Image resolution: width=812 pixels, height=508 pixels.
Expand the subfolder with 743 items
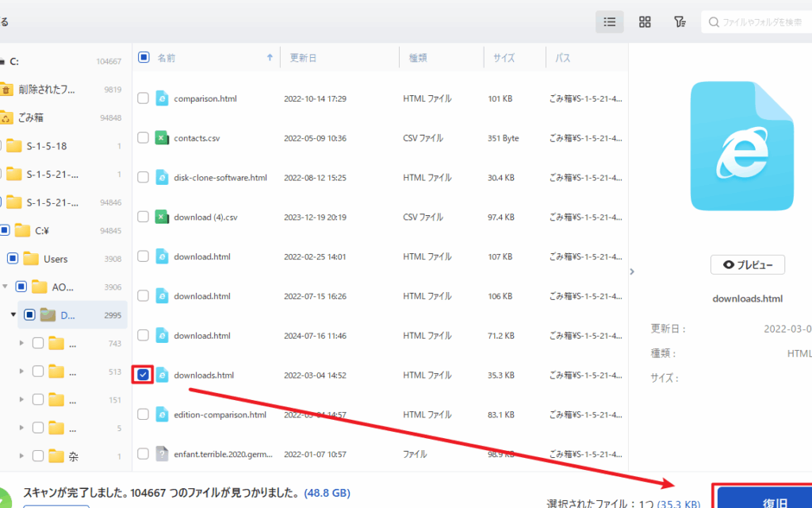click(21, 344)
